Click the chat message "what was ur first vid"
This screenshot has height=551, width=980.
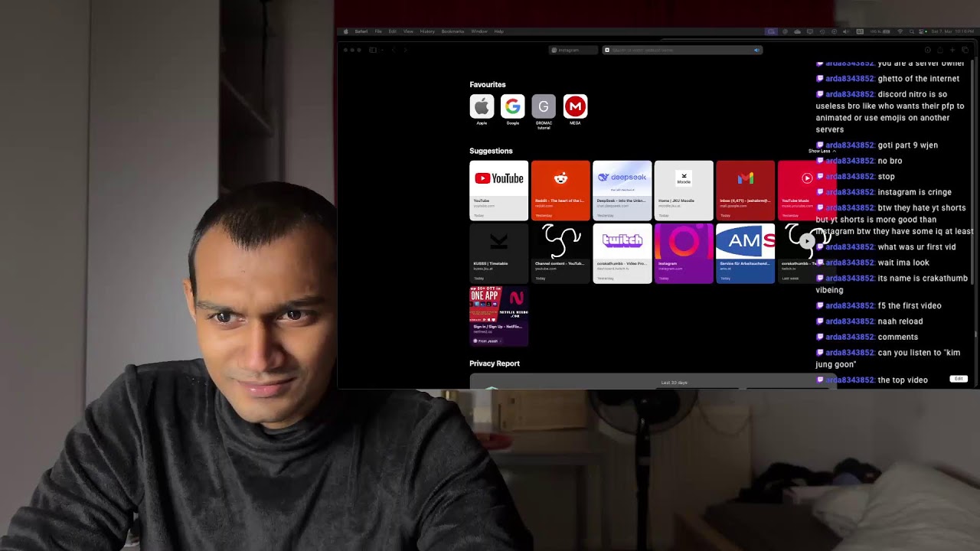(x=916, y=247)
